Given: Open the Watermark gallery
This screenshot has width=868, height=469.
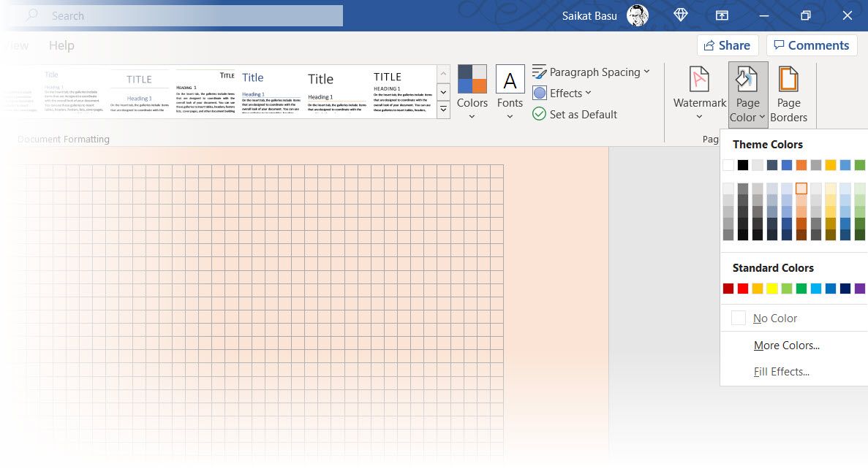Looking at the screenshot, I should [698, 94].
